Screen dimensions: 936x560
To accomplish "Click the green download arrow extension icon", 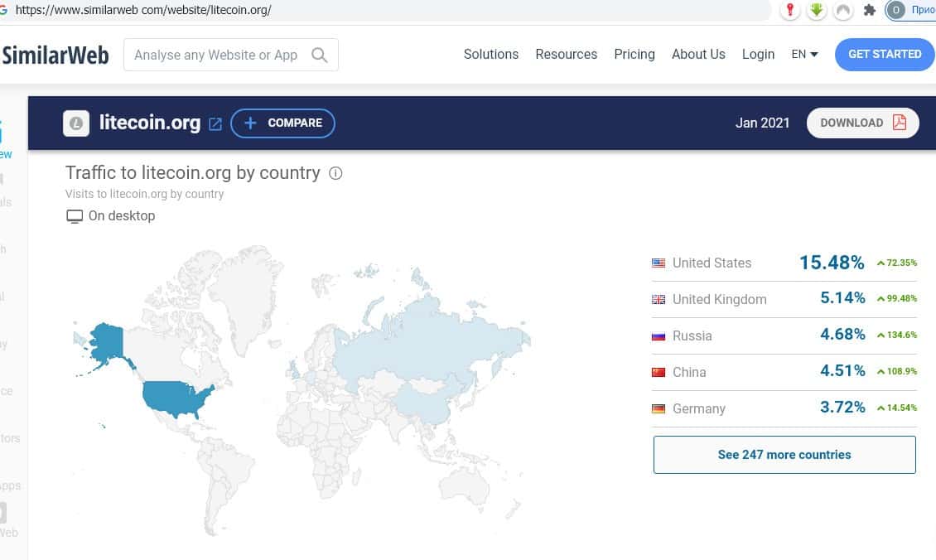I will (817, 10).
